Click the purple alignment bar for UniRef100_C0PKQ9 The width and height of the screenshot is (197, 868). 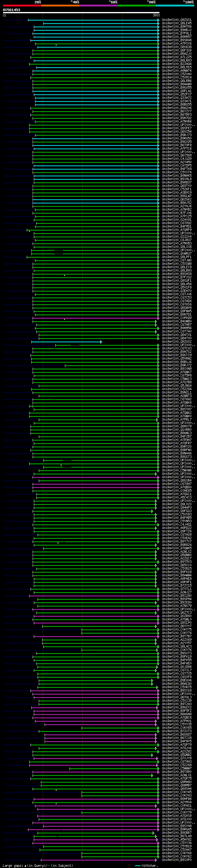coord(96,318)
